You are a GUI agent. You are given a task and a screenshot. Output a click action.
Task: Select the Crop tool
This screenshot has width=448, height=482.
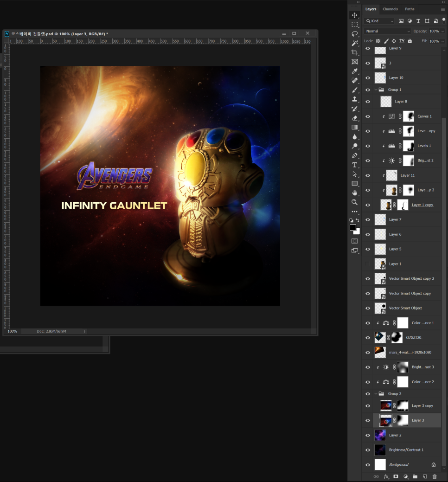coord(355,52)
